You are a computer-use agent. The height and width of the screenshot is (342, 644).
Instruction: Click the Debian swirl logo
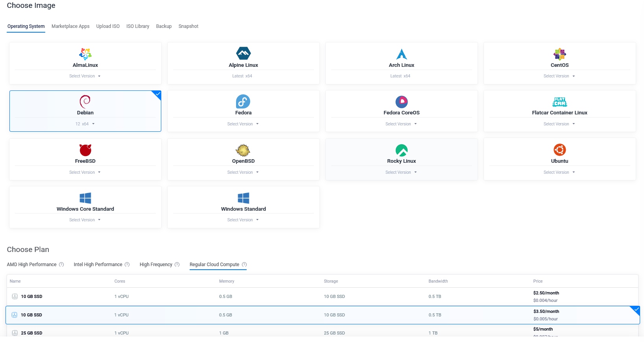tap(85, 101)
